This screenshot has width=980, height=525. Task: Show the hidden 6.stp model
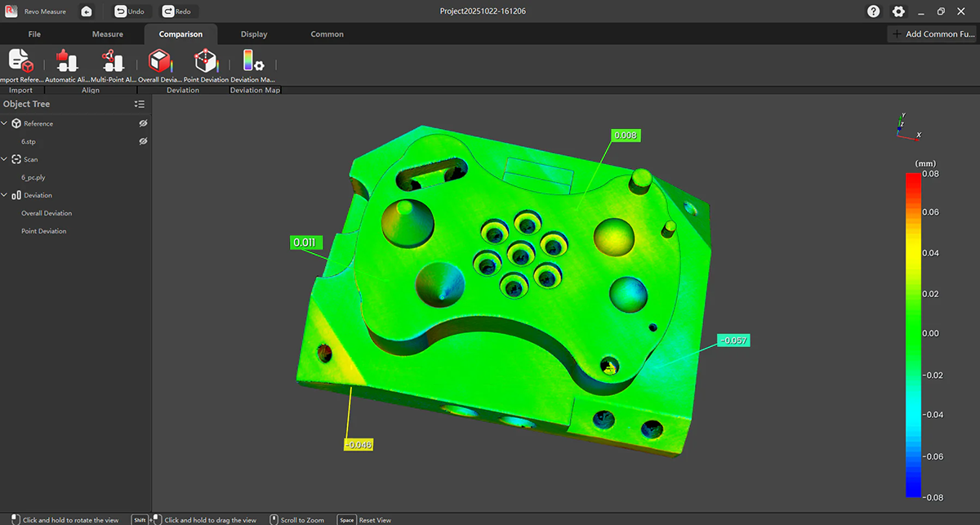click(x=143, y=141)
